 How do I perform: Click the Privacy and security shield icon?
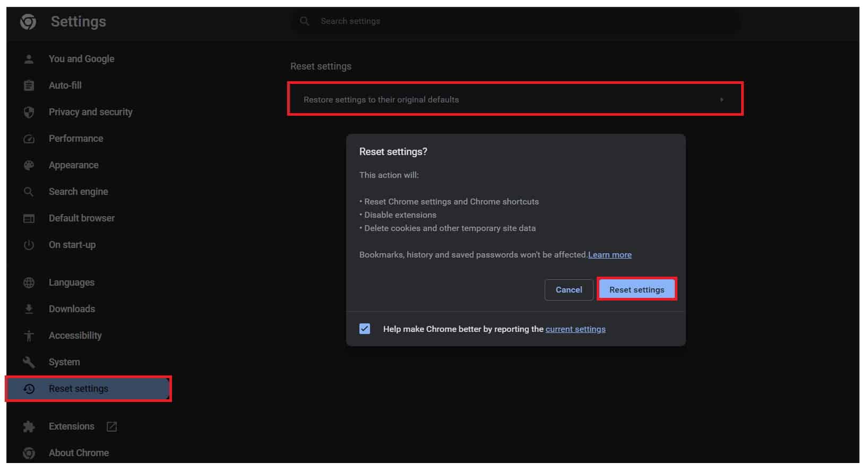(29, 112)
